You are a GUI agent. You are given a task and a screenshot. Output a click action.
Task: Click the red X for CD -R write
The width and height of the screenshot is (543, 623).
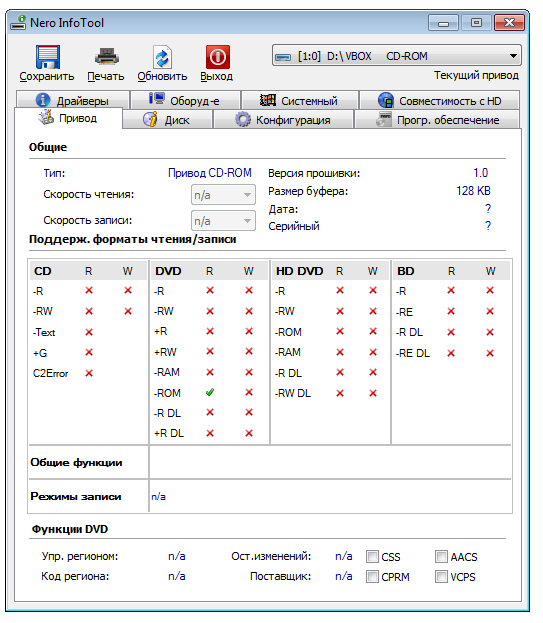[128, 290]
